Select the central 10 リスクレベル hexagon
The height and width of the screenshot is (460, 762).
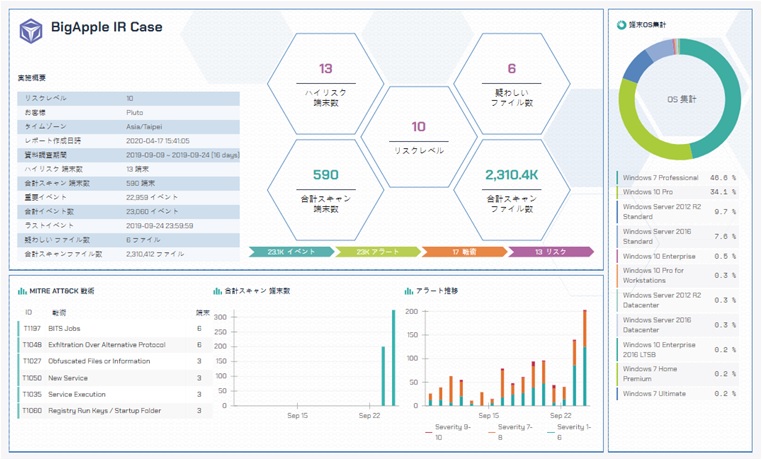(x=418, y=137)
